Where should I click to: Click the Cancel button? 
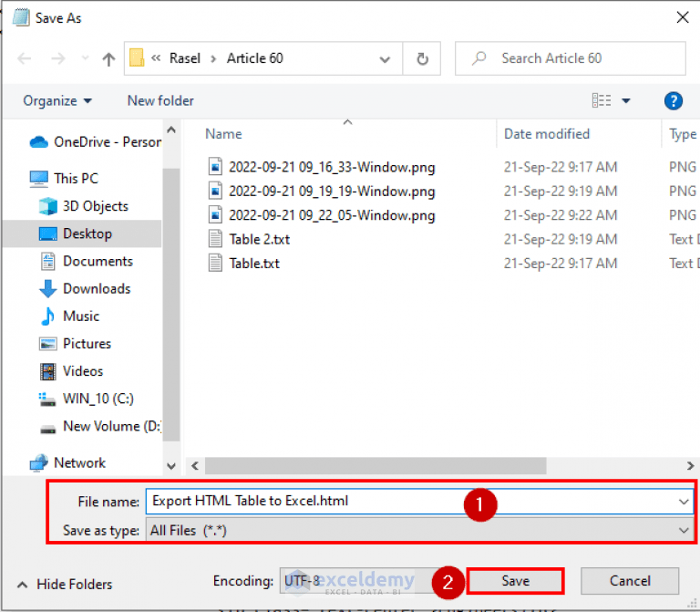click(x=630, y=581)
